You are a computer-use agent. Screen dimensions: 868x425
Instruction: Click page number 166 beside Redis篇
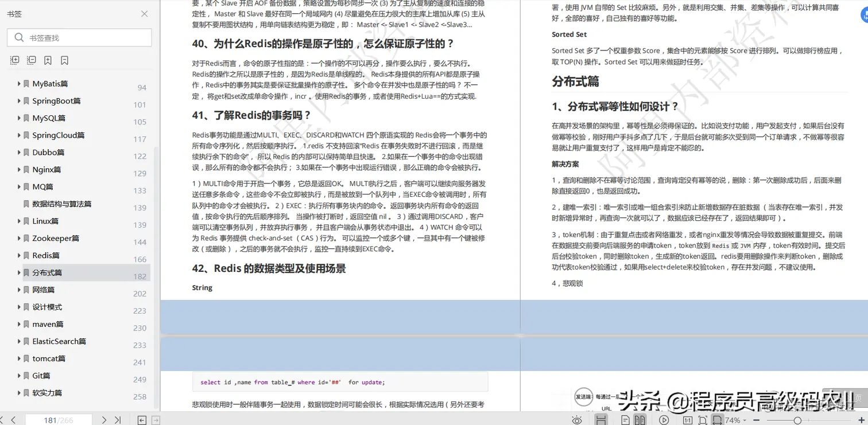pos(140,259)
